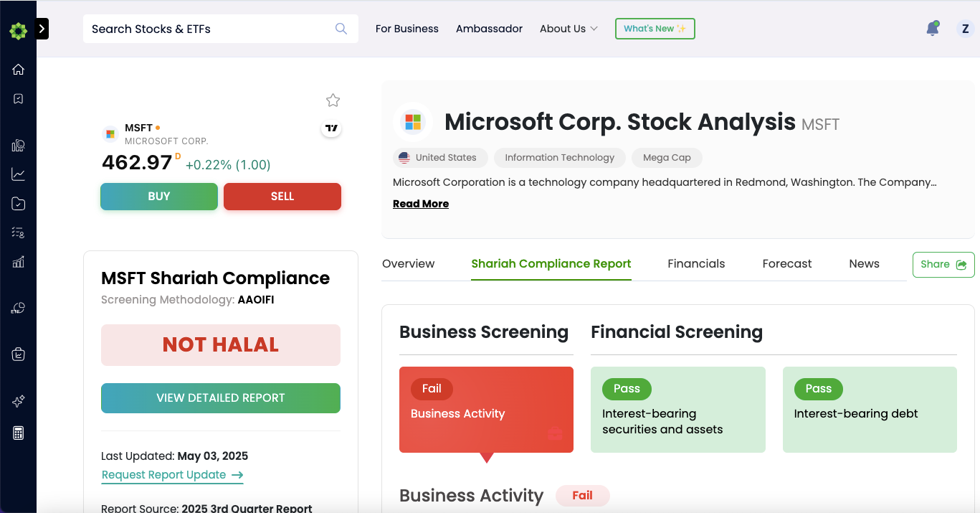Viewport: 980px width, 513px height.
Task: Open the About Us dropdown menu
Action: click(569, 29)
